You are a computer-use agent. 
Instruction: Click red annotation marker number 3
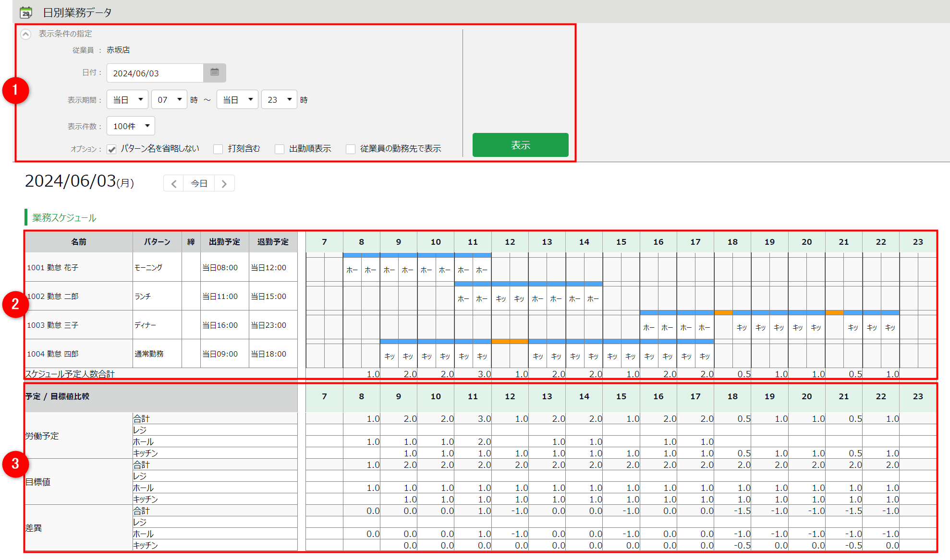tap(15, 464)
